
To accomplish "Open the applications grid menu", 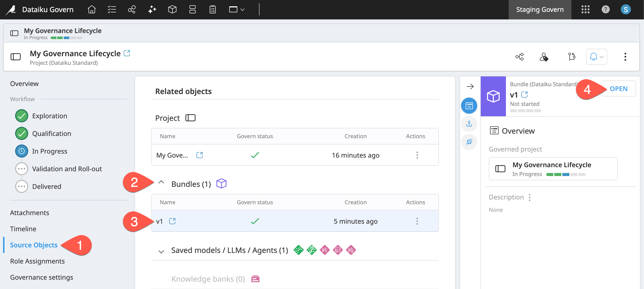I will pyautogui.click(x=585, y=10).
